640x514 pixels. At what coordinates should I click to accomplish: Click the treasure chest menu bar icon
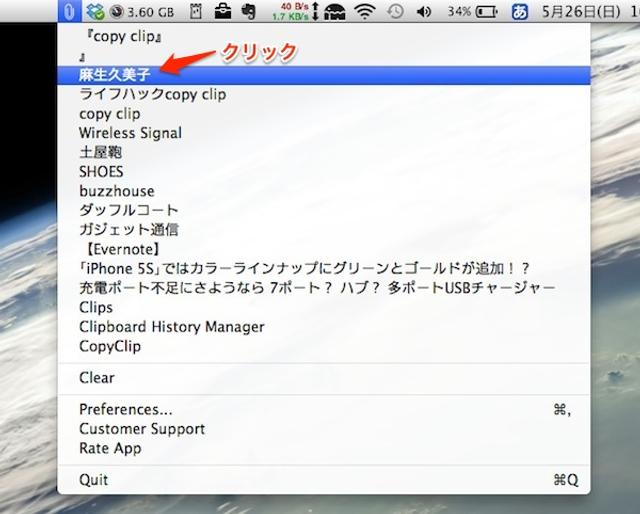click(335, 11)
